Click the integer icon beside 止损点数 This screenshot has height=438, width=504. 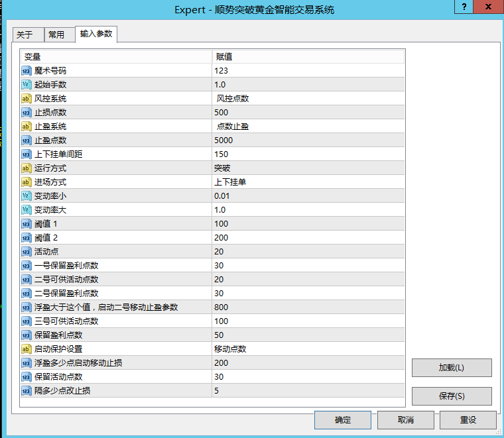pyautogui.click(x=27, y=113)
